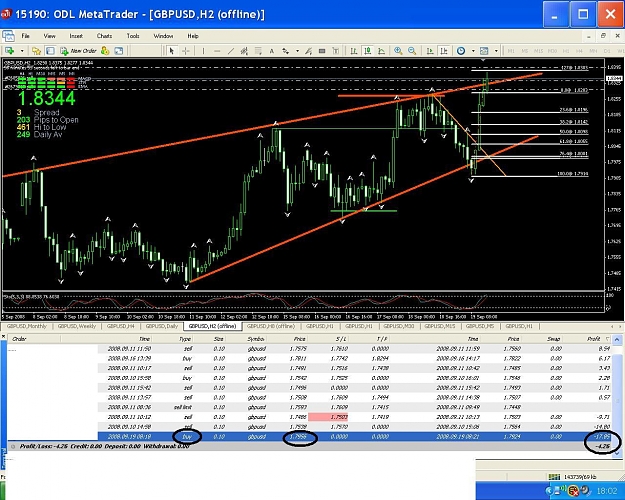This screenshot has width=625, height=500.
Task: Open the Profiles folder-star icon
Action: point(36,51)
